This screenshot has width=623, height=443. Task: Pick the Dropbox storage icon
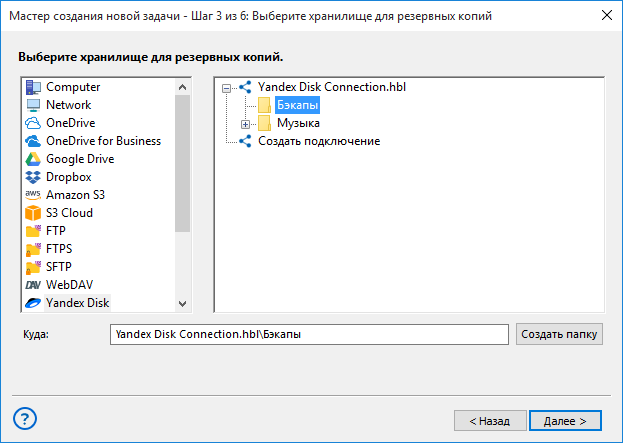tap(33, 177)
